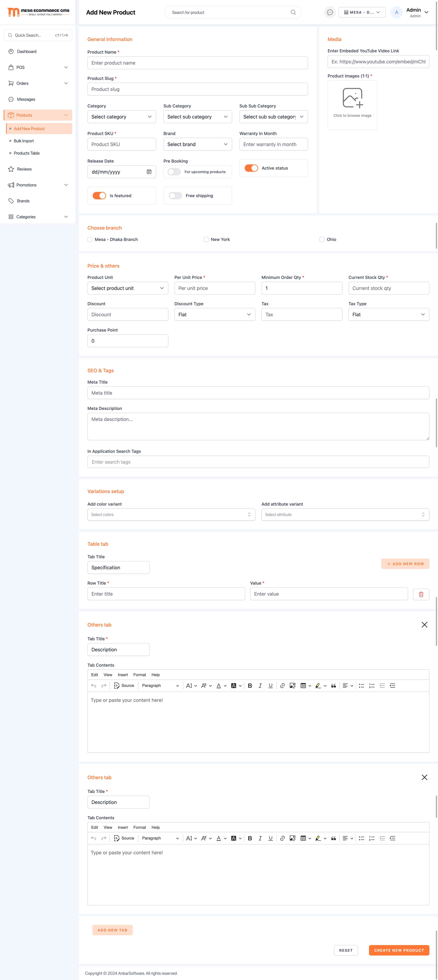
Task: Open Products Table in the sidebar
Action: point(27,153)
